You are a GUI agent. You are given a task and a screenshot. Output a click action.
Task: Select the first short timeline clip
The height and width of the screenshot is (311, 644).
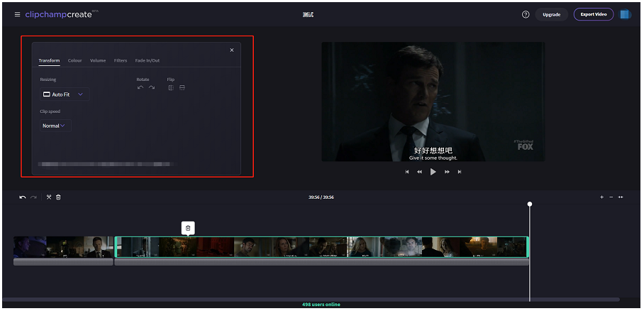coord(63,247)
